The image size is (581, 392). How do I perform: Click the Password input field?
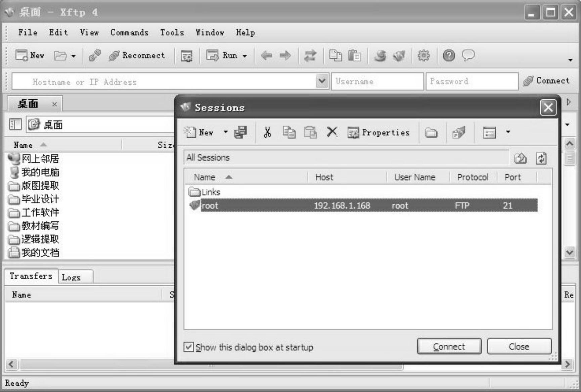472,82
